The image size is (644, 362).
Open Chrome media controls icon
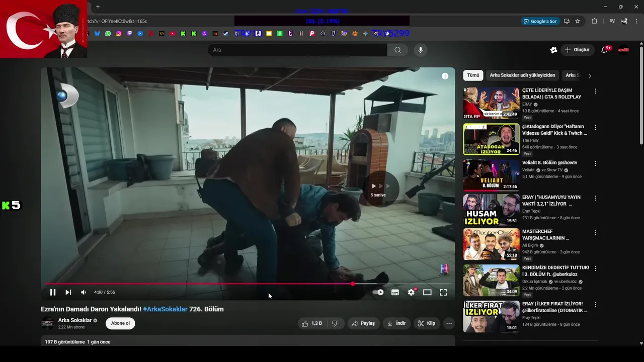(612, 21)
